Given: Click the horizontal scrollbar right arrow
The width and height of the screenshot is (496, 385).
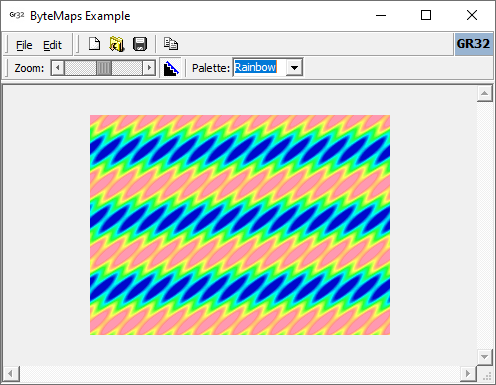Looking at the screenshot, I should (x=468, y=373).
